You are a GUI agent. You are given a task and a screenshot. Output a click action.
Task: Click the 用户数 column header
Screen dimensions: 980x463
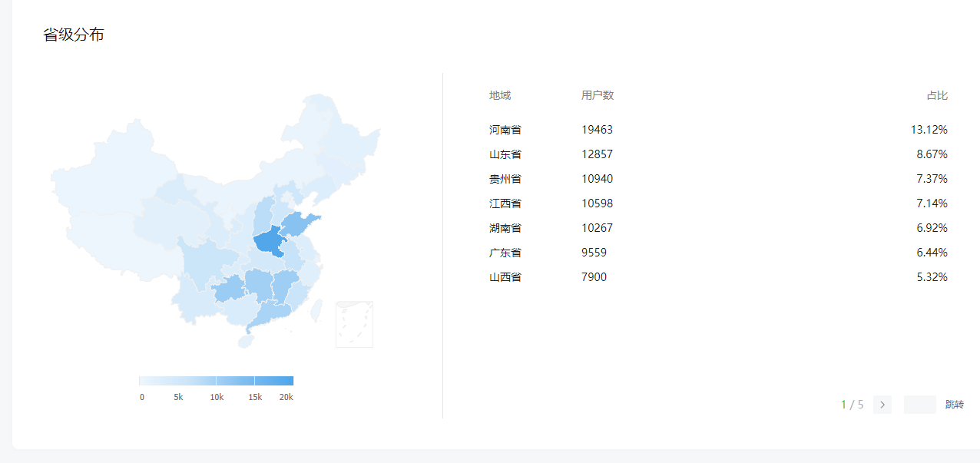(597, 95)
